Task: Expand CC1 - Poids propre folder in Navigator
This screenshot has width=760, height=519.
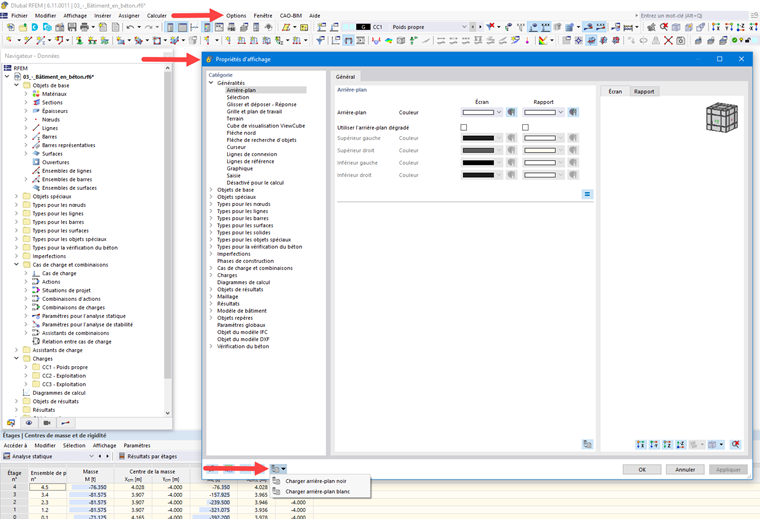Action: click(x=26, y=367)
